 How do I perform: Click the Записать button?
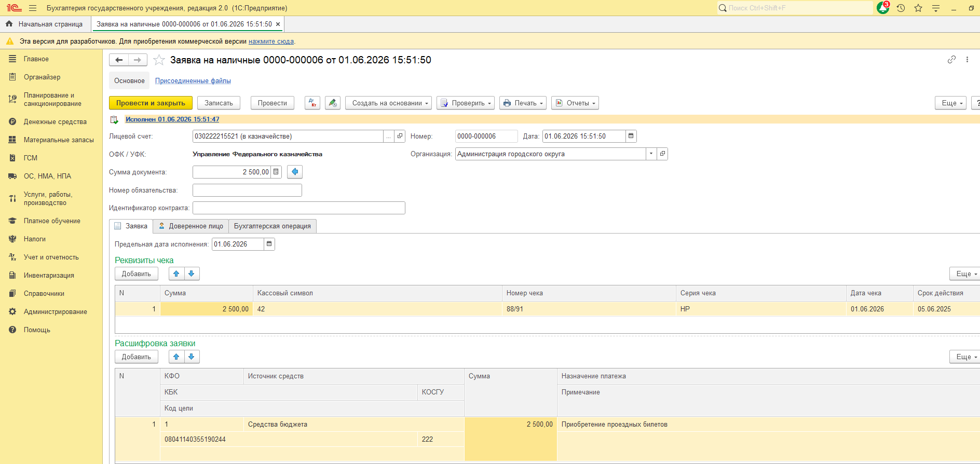219,103
